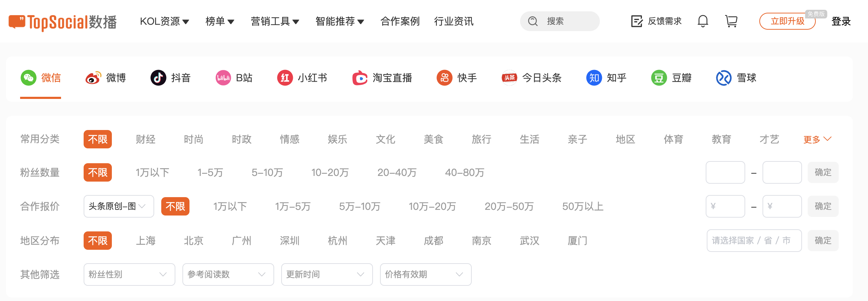Select 不限 in 地区分布 row
Image resolution: width=868 pixels, height=301 pixels.
coord(98,241)
